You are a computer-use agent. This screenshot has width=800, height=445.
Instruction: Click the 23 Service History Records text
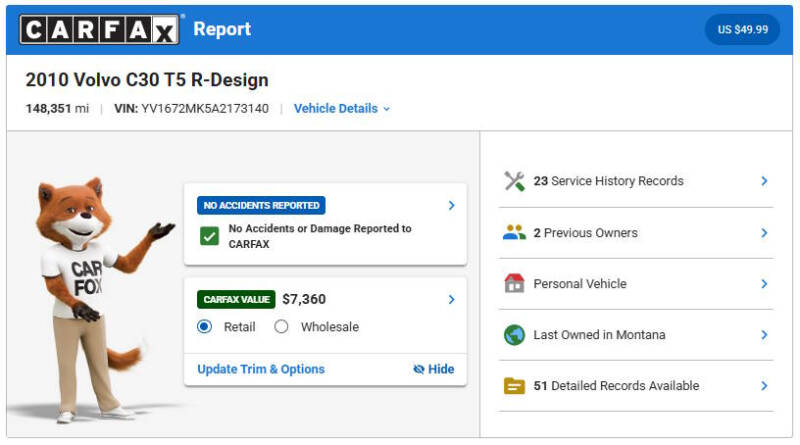608,181
